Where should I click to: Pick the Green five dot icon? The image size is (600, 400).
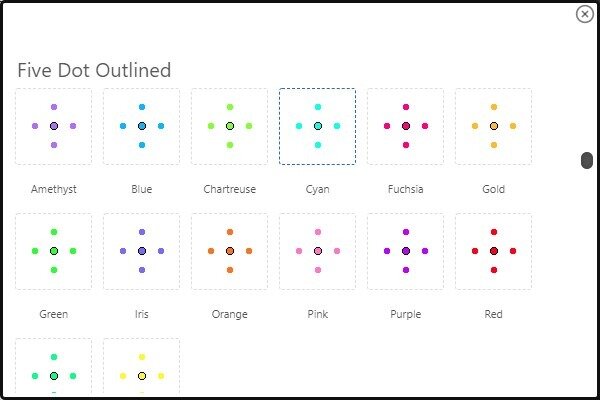[54, 251]
